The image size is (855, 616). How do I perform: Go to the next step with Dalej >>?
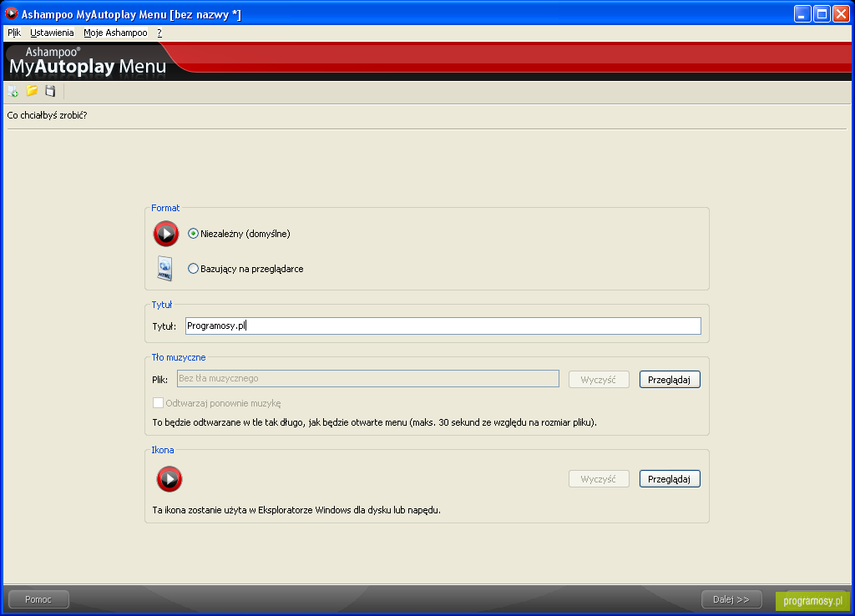731,599
